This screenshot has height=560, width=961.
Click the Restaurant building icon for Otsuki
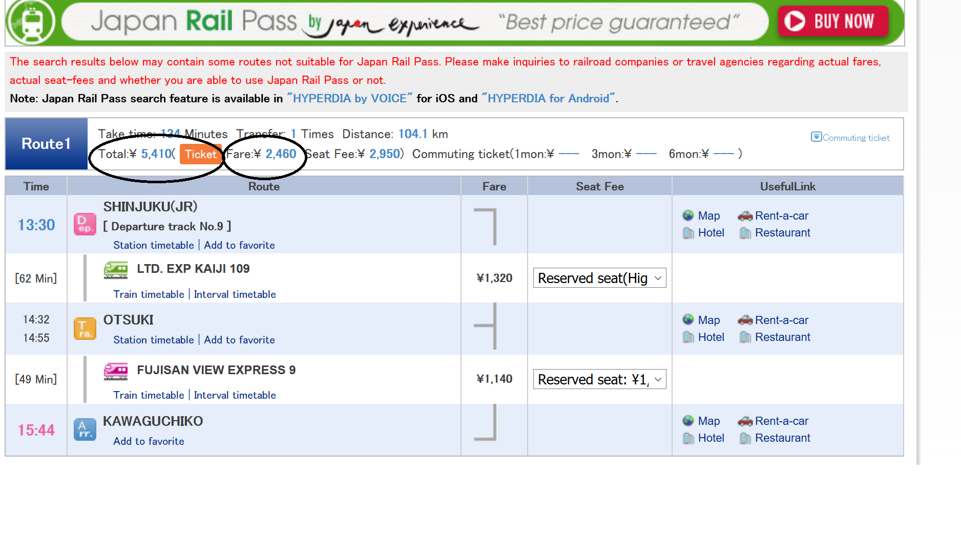[x=745, y=337]
